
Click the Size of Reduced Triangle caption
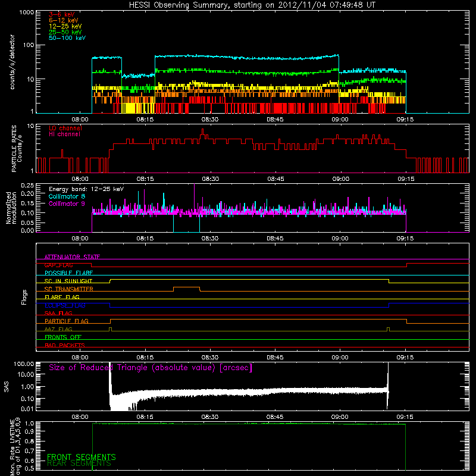tap(151, 368)
